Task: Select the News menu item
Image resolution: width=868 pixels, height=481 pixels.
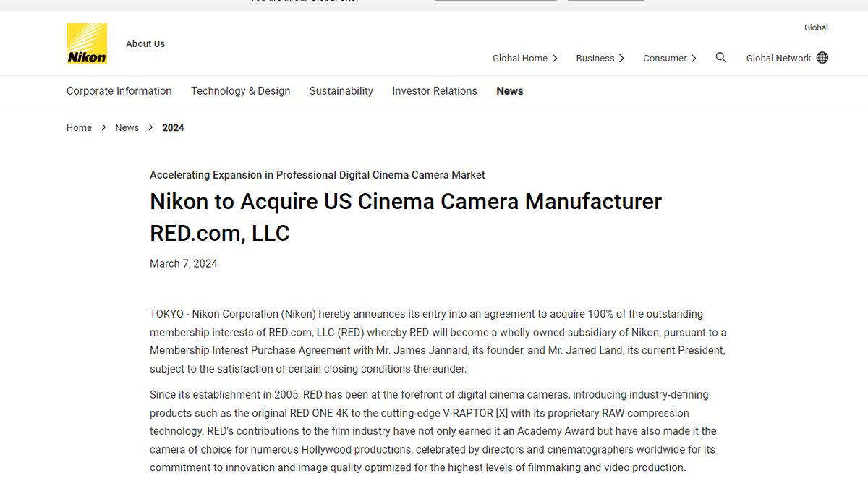Action: 510,91
